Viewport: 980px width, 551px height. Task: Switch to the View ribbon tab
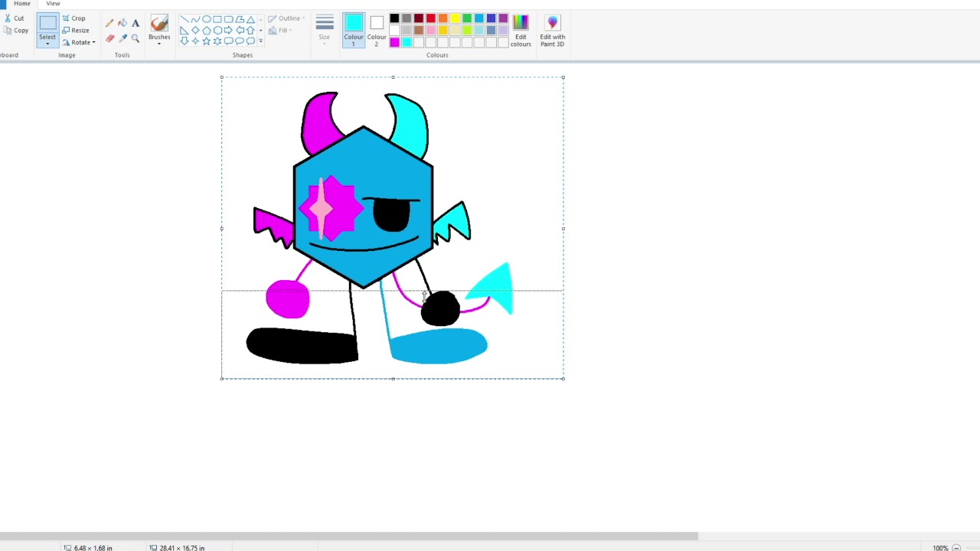coord(53,4)
